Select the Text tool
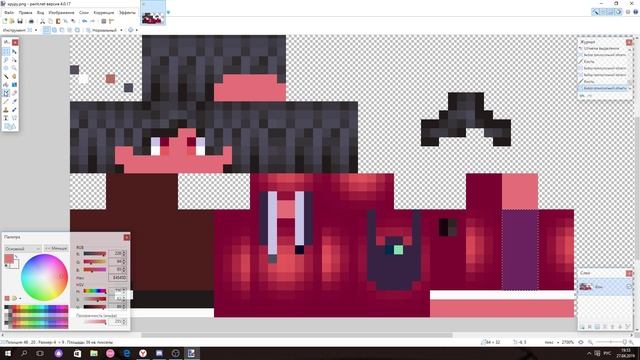Image resolution: width=640 pixels, height=360 pixels. click(6, 118)
